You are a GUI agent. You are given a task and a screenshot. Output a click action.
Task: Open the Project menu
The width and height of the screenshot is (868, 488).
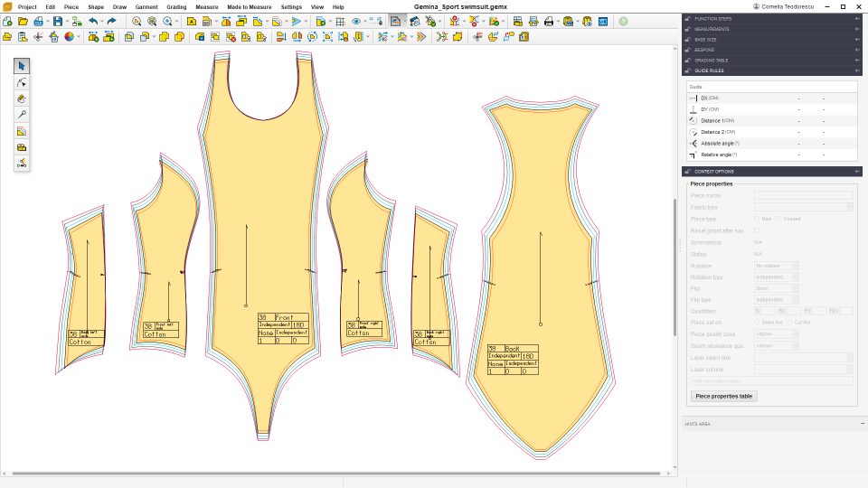point(27,7)
